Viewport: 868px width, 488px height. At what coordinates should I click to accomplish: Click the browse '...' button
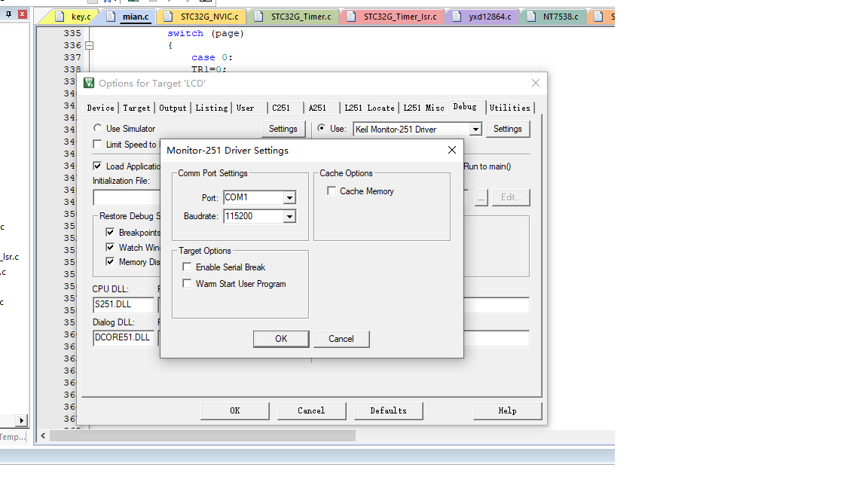point(481,197)
